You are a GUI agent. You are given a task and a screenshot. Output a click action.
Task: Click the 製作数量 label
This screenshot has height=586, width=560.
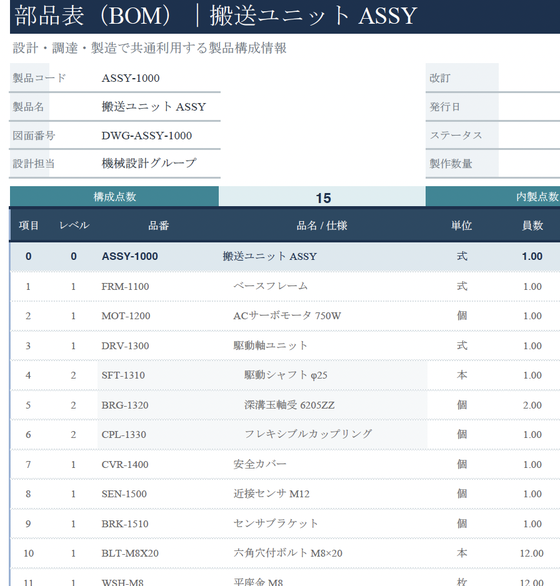coord(450,164)
